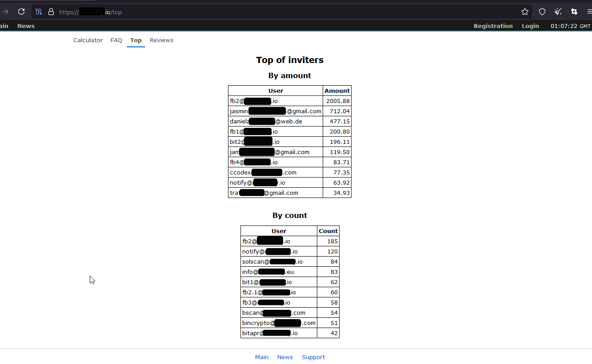The width and height of the screenshot is (592, 364).
Task: Click the user cell starting with fb2.1@
Action: pyautogui.click(x=279, y=292)
